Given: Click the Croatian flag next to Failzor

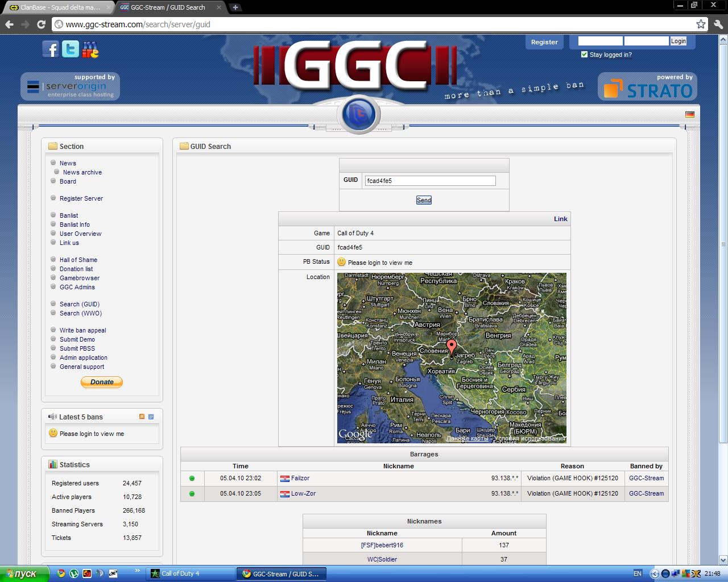Looking at the screenshot, I should 284,479.
